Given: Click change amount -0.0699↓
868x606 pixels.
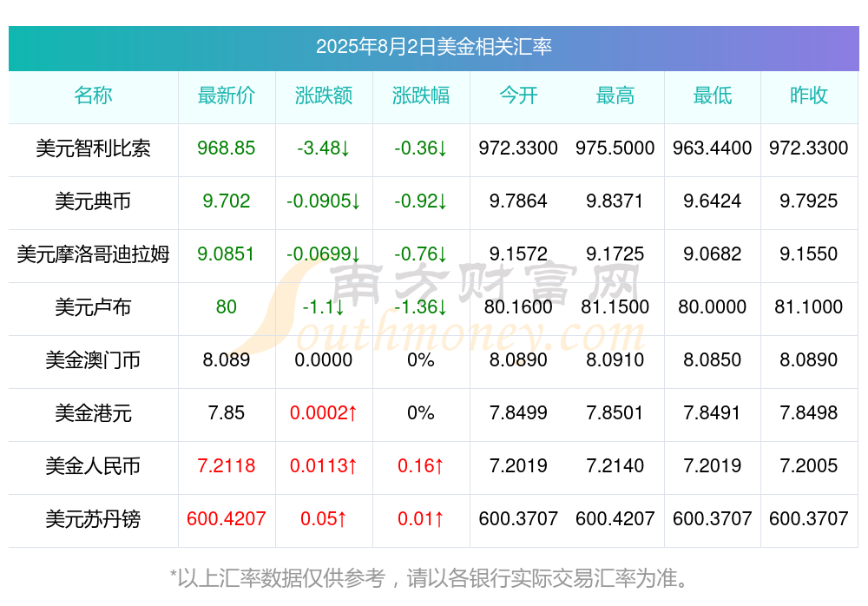Looking at the screenshot, I should pos(323,254).
